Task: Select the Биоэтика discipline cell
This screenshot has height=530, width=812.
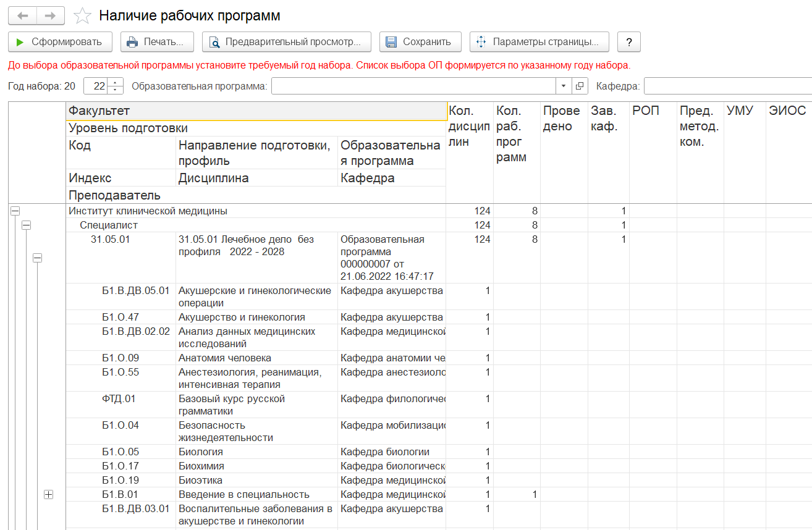Action: pyautogui.click(x=256, y=480)
